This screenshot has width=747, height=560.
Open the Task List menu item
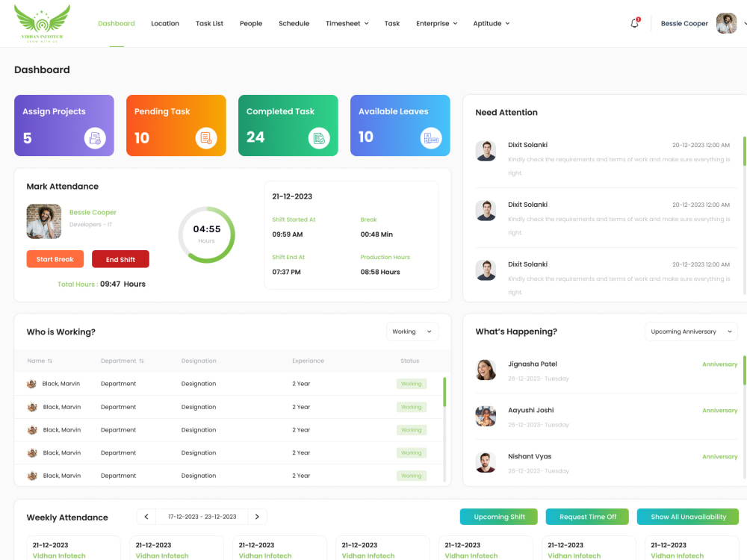click(209, 23)
